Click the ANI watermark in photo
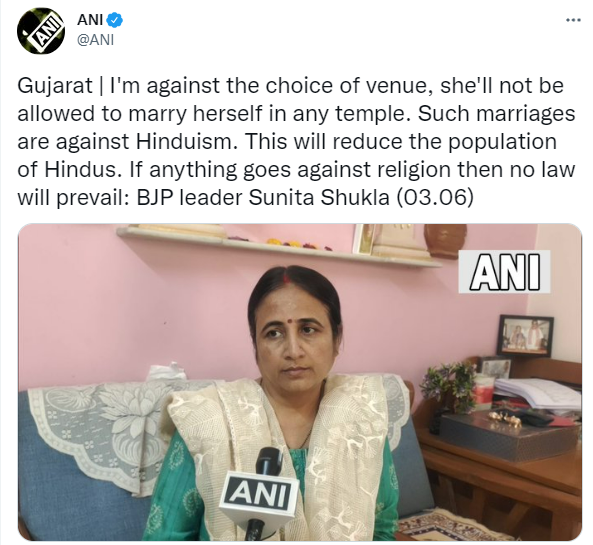 504,272
